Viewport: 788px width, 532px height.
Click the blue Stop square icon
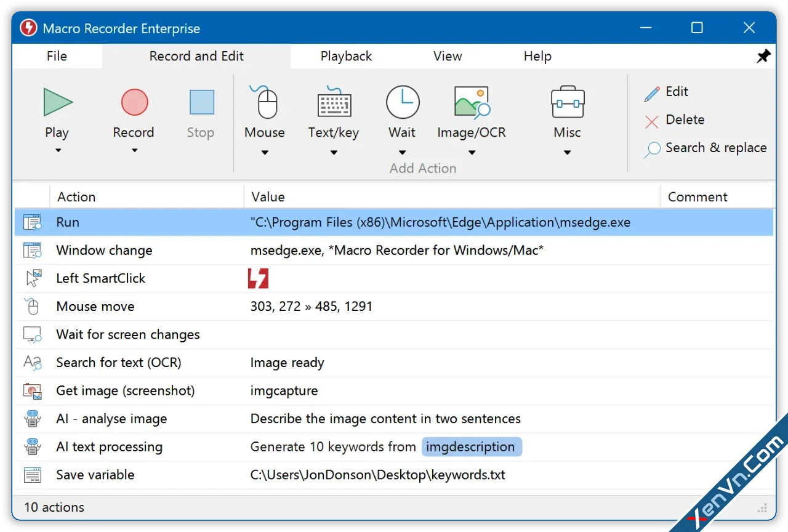(201, 102)
